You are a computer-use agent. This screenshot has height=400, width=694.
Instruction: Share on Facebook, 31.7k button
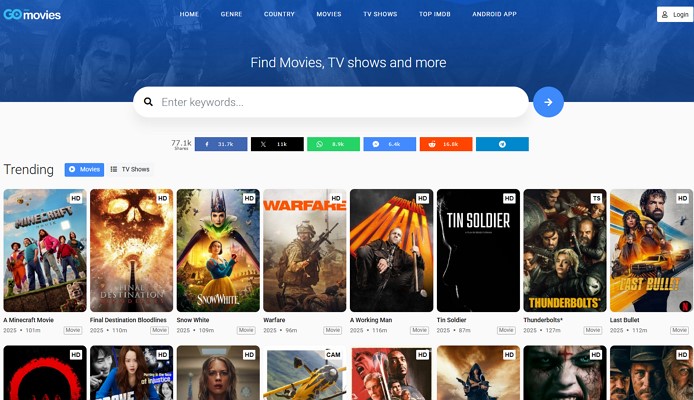[x=221, y=144]
